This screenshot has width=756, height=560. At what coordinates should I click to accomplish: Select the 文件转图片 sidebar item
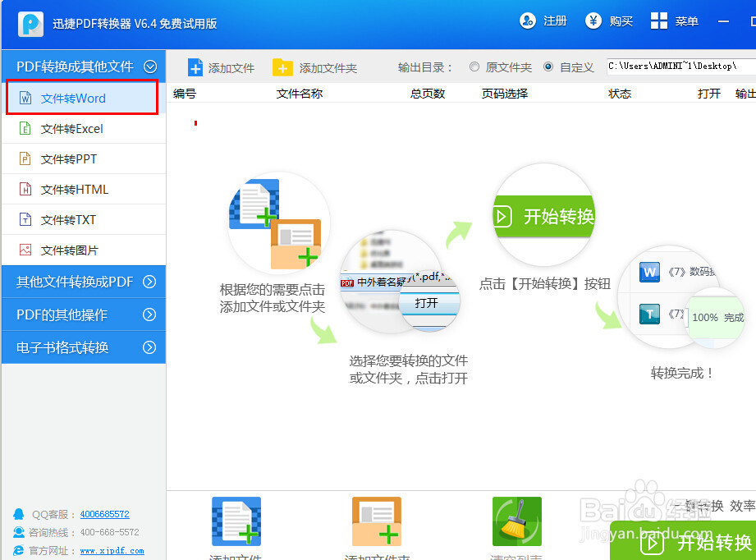tap(84, 250)
